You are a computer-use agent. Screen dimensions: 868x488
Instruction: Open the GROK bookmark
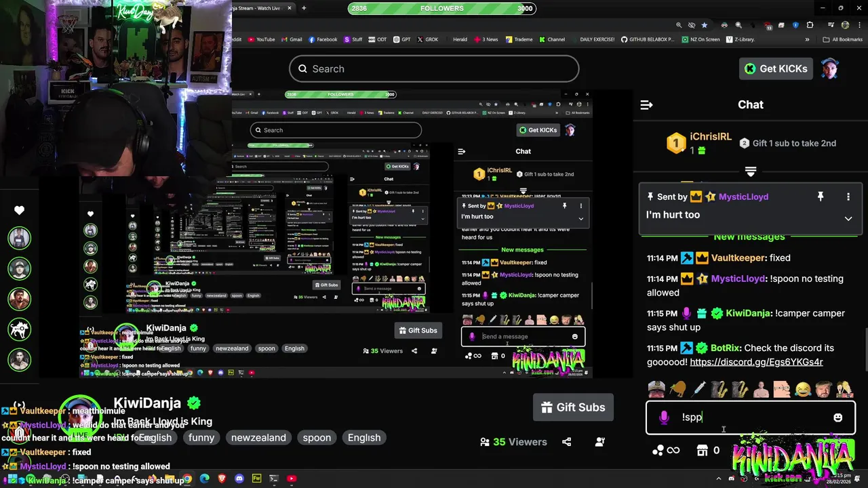click(427, 39)
